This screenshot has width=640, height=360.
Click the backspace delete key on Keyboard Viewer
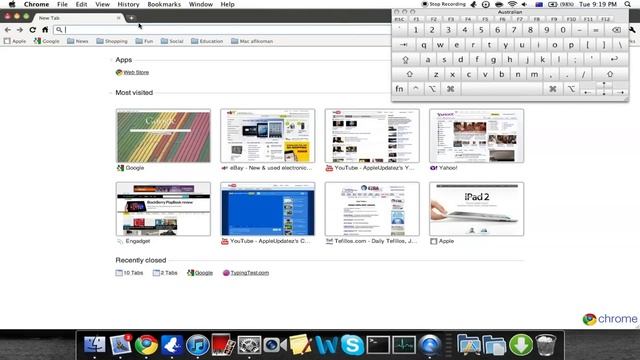click(616, 30)
